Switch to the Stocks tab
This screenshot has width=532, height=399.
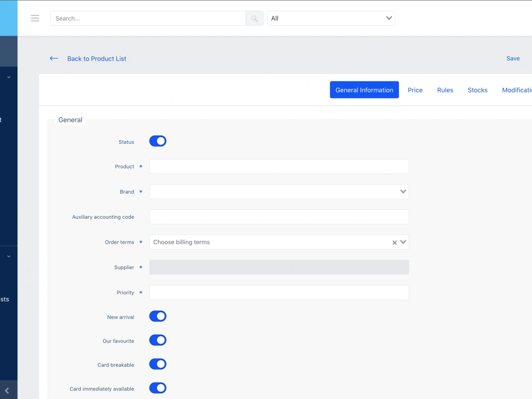[x=477, y=90]
